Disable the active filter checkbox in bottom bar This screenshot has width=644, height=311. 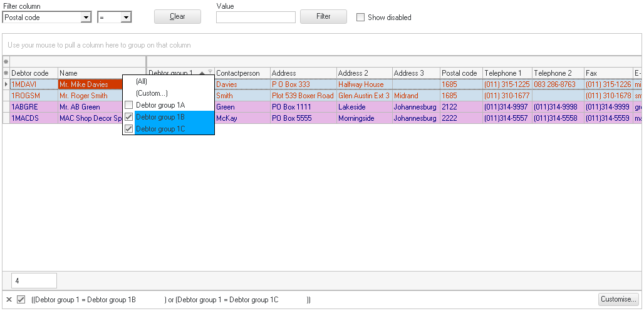coord(21,299)
